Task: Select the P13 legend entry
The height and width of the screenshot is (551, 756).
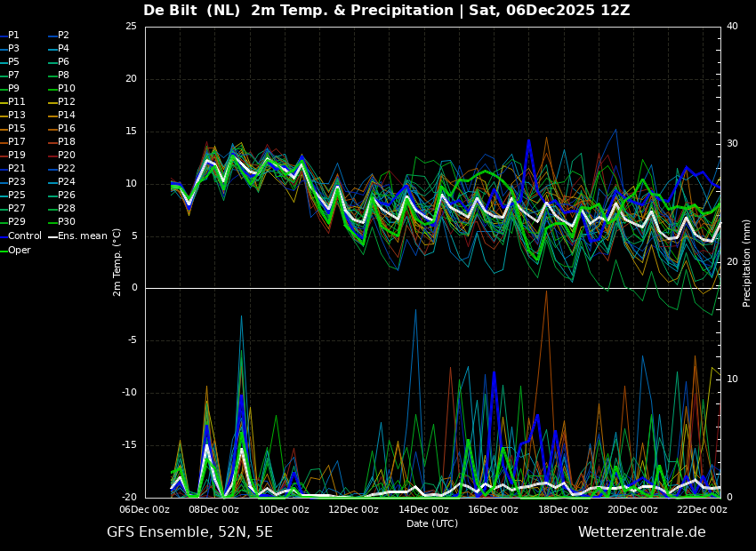Action: tap(16, 116)
